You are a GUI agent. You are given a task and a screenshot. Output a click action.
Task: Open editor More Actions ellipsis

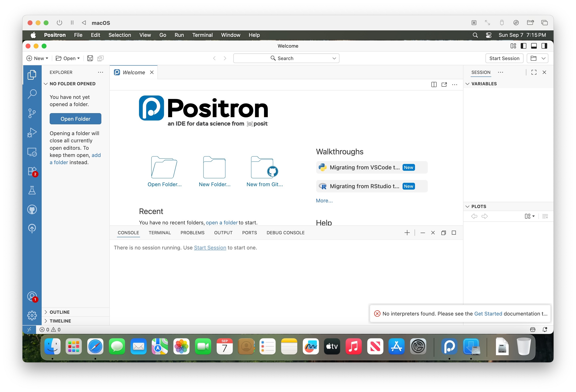[x=455, y=84]
